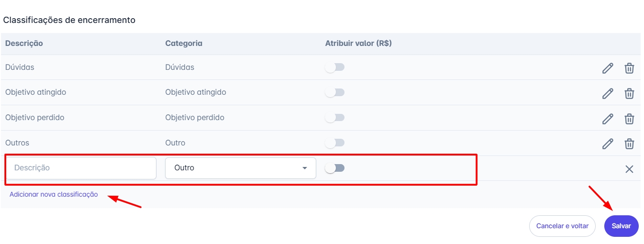Edit the Outros classification
Viewport: 644px width, 244px height.
pyautogui.click(x=608, y=144)
